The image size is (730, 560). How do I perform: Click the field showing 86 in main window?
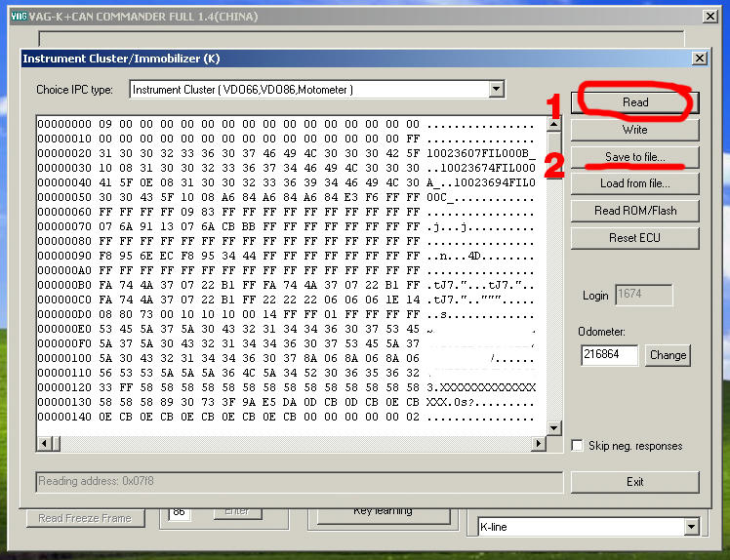(180, 512)
